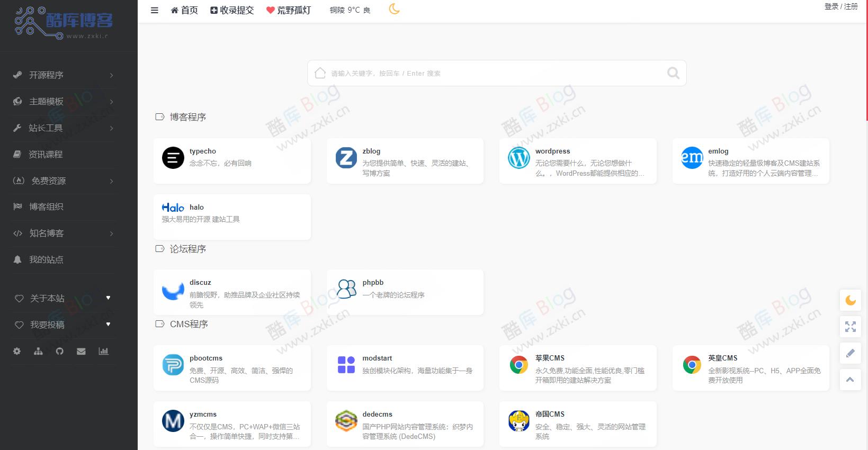The width and height of the screenshot is (868, 450).
Task: Open the typecho site title link
Action: (x=203, y=151)
